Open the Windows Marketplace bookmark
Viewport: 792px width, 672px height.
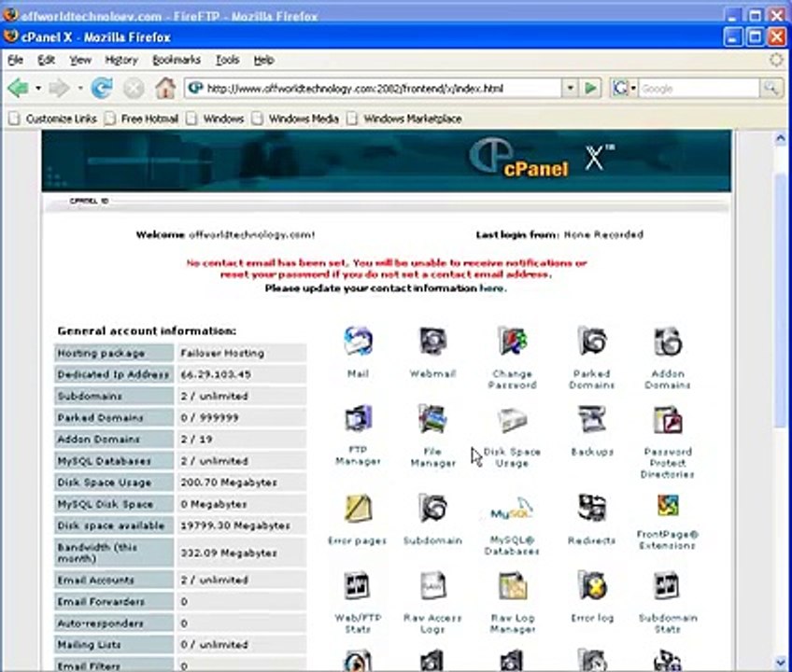[x=404, y=119]
